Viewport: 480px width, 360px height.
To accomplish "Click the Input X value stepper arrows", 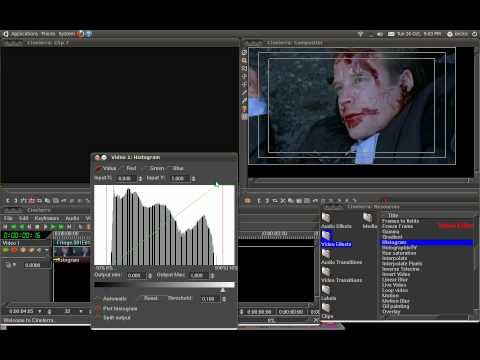I will click(140, 179).
